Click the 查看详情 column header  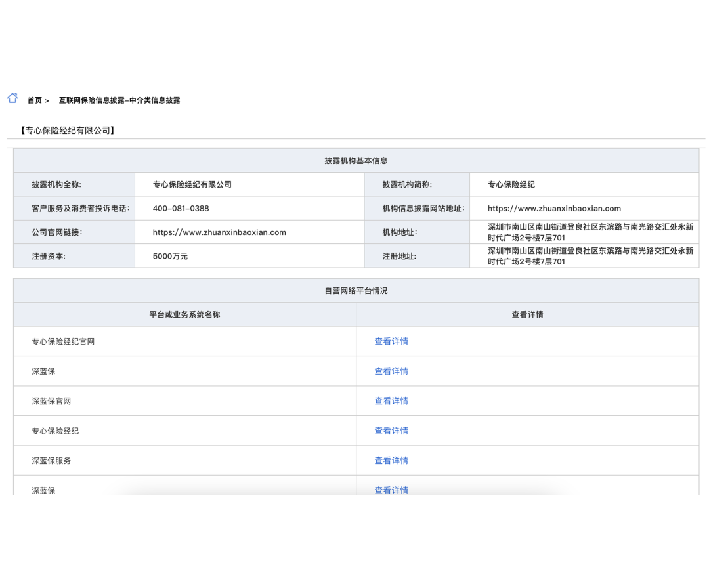point(527,315)
